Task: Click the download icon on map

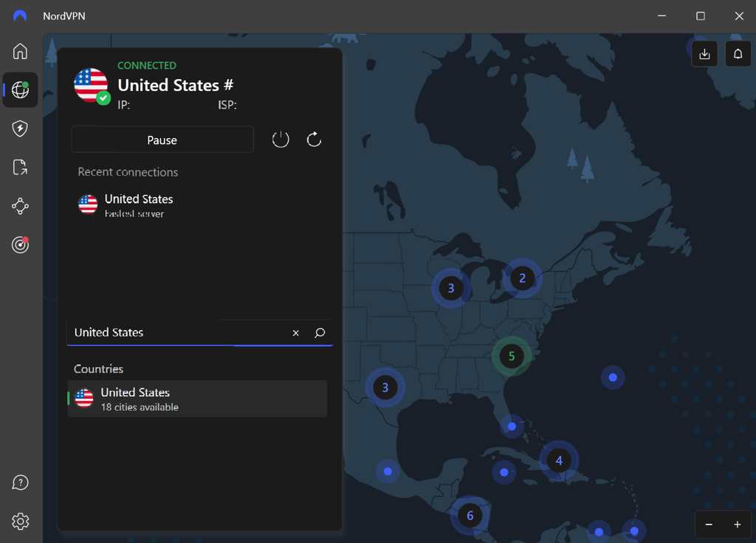Action: click(704, 54)
